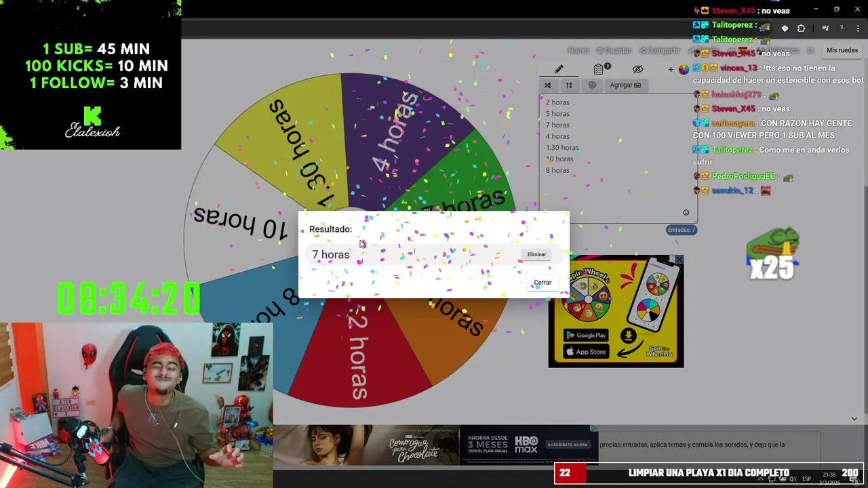The height and width of the screenshot is (488, 868).
Task: Click username carlosayora in chat overlay
Action: 733,123
